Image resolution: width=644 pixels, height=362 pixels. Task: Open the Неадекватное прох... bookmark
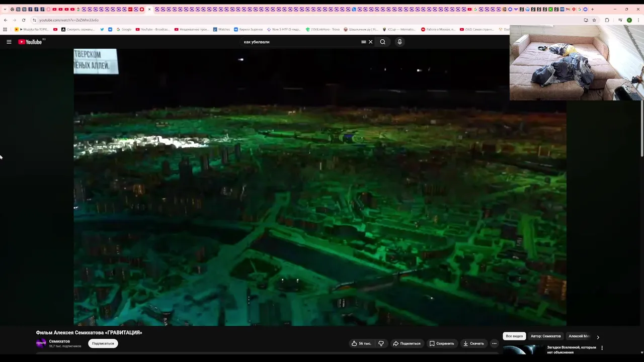click(191, 29)
